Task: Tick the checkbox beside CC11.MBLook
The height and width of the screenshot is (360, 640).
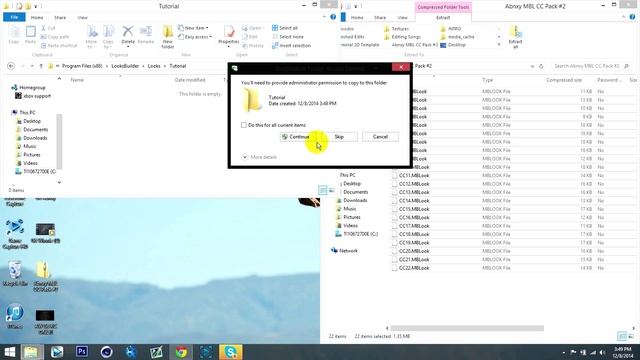Action: click(x=394, y=176)
